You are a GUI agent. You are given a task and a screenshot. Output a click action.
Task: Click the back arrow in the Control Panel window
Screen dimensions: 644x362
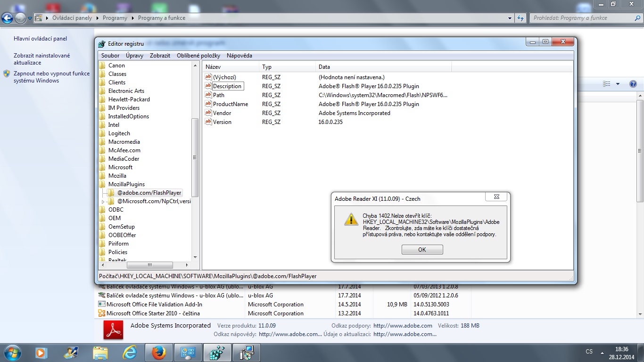(7, 18)
